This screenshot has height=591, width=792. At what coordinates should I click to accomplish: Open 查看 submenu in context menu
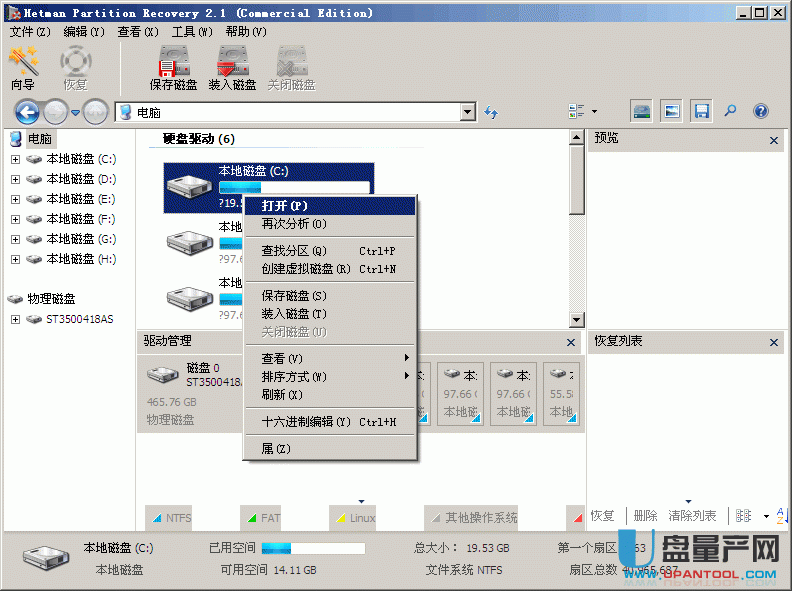[x=330, y=359]
